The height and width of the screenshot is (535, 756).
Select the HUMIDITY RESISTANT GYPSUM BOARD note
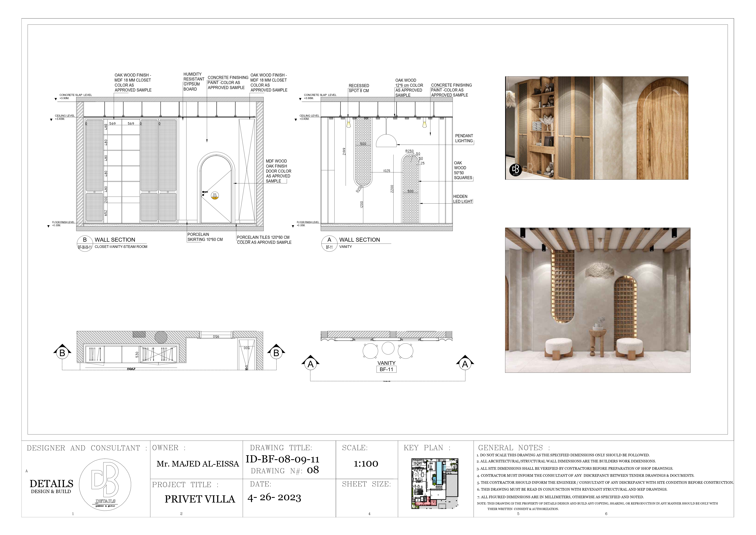[194, 82]
